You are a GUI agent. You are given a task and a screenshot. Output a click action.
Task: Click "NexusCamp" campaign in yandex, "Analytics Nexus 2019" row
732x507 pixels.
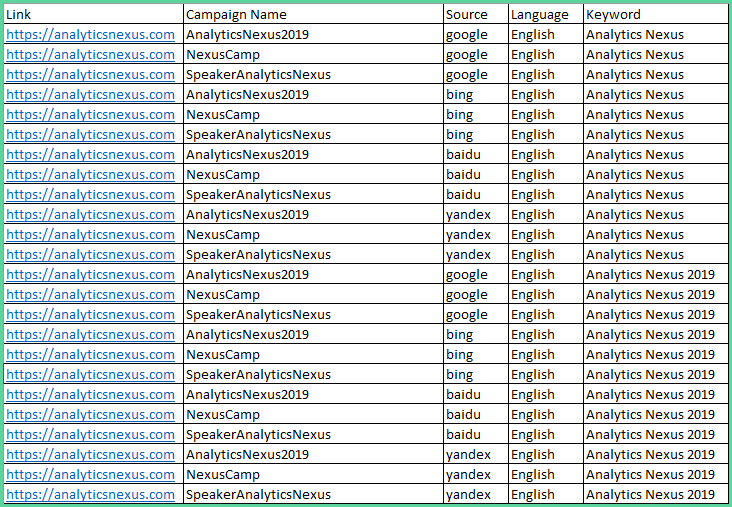coord(223,474)
